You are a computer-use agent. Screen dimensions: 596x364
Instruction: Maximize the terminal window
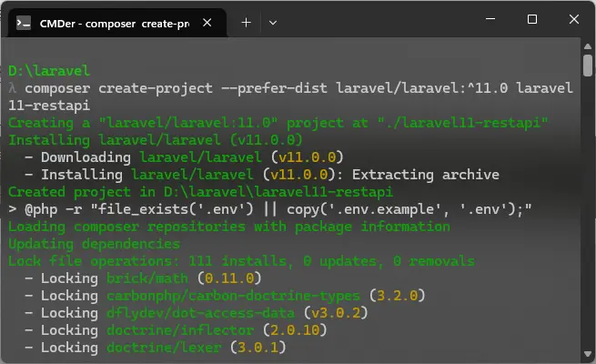point(532,20)
